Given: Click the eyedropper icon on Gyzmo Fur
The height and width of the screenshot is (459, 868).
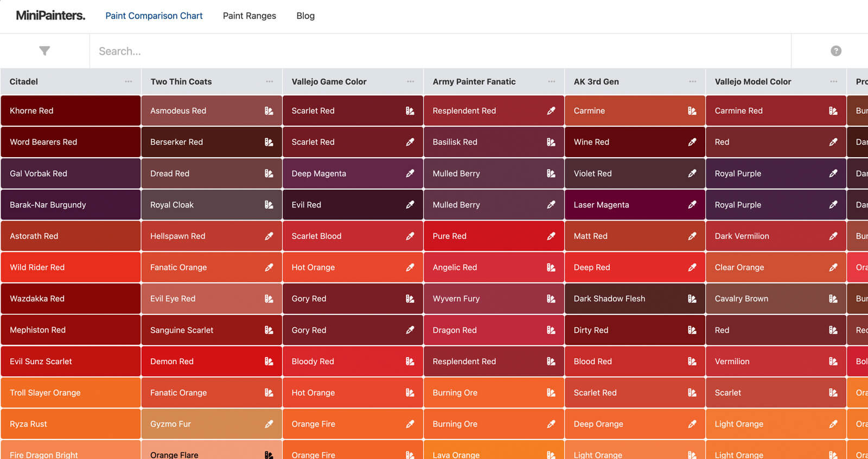Looking at the screenshot, I should tap(269, 424).
